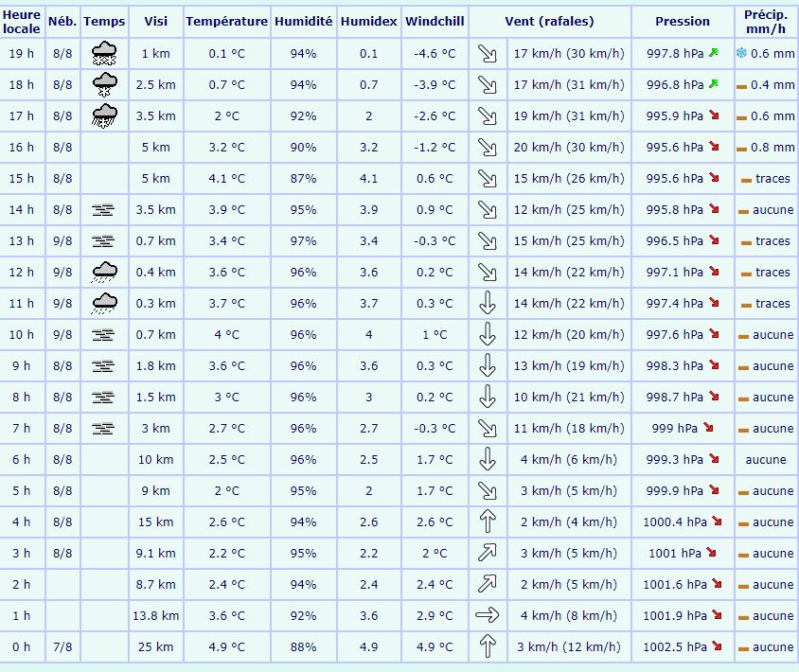Click the Windchill column header
Screen dimensions: 799x672
point(435,22)
